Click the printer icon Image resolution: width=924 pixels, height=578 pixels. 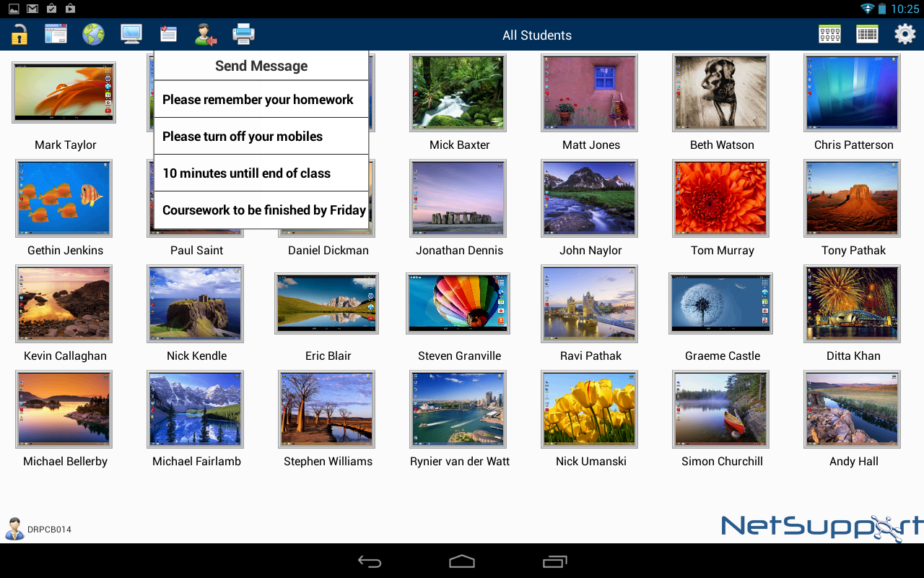click(x=243, y=34)
